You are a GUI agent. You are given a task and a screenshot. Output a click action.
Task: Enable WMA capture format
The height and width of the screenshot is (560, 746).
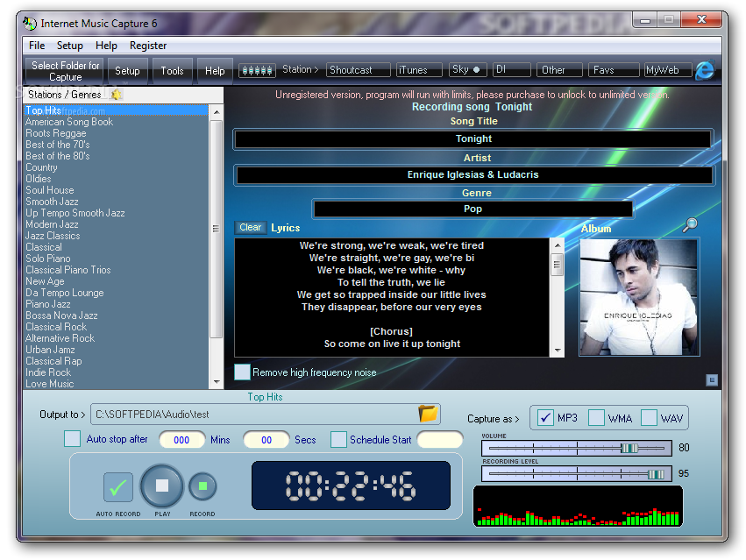[x=597, y=418]
